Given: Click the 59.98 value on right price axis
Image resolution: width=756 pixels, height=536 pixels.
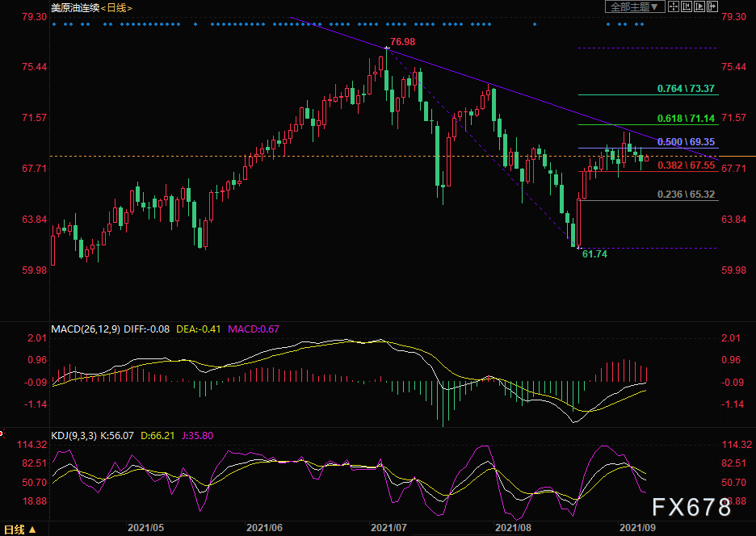Looking at the screenshot, I should tap(734, 270).
